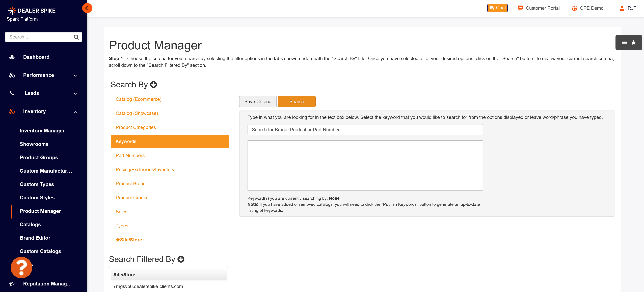Select the Part Numbers tab
644x292 pixels.
click(130, 156)
